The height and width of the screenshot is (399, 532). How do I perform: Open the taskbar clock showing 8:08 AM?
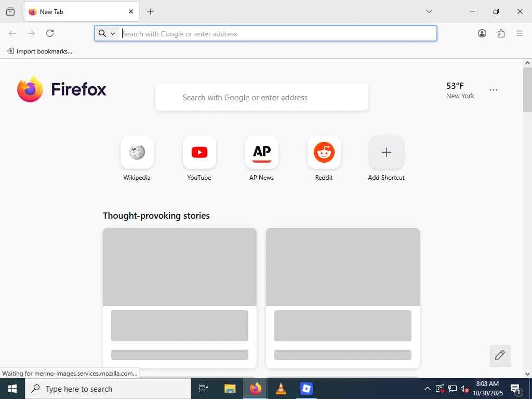[487, 389]
